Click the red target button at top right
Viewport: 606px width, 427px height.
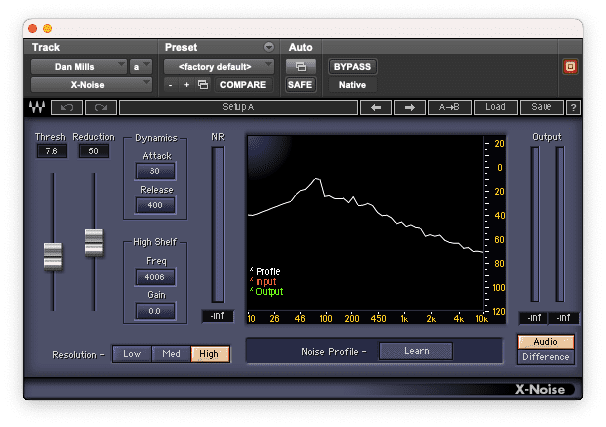pyautogui.click(x=571, y=67)
